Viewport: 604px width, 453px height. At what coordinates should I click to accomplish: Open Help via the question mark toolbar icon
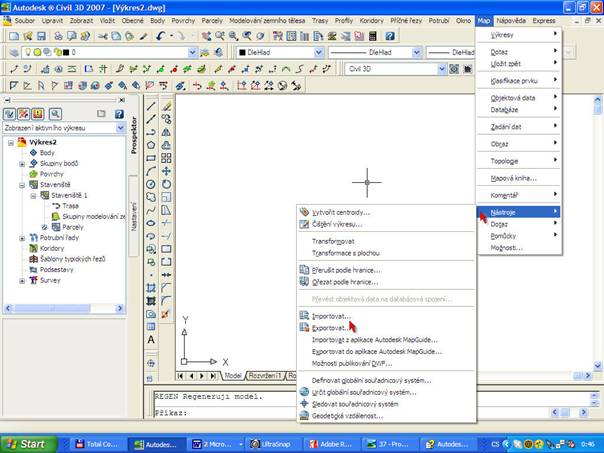pyautogui.click(x=390, y=36)
